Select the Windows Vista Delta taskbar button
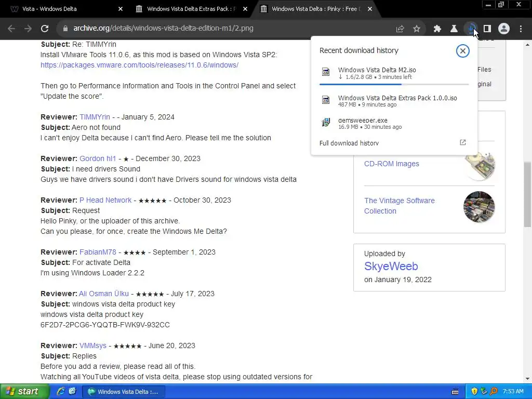This screenshot has width=532, height=399. pos(123,392)
